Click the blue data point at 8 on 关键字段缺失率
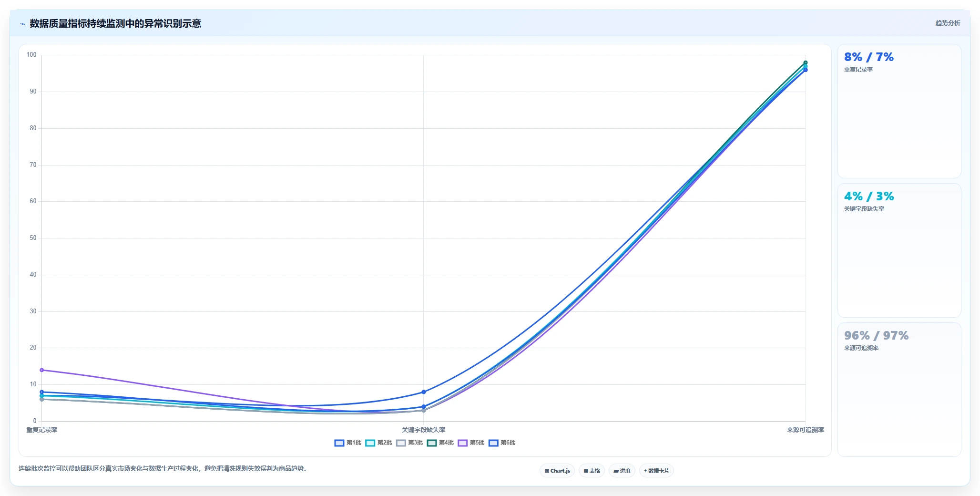Screen dimensions: 980x496 pos(424,392)
